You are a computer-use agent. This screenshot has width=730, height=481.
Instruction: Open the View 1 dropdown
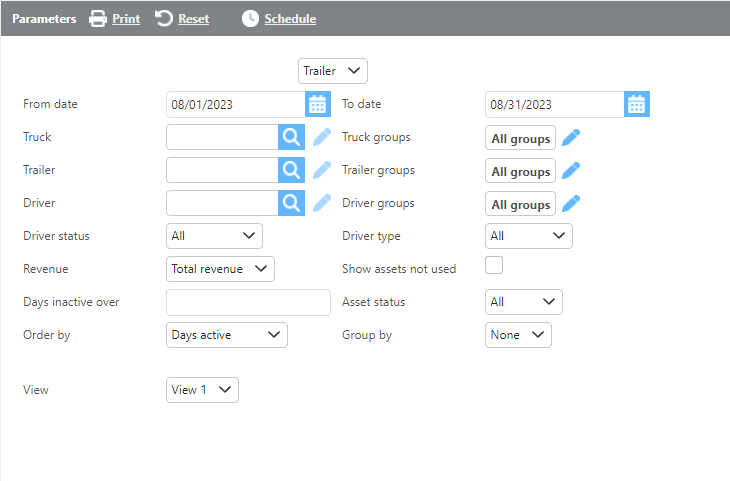[x=202, y=390]
